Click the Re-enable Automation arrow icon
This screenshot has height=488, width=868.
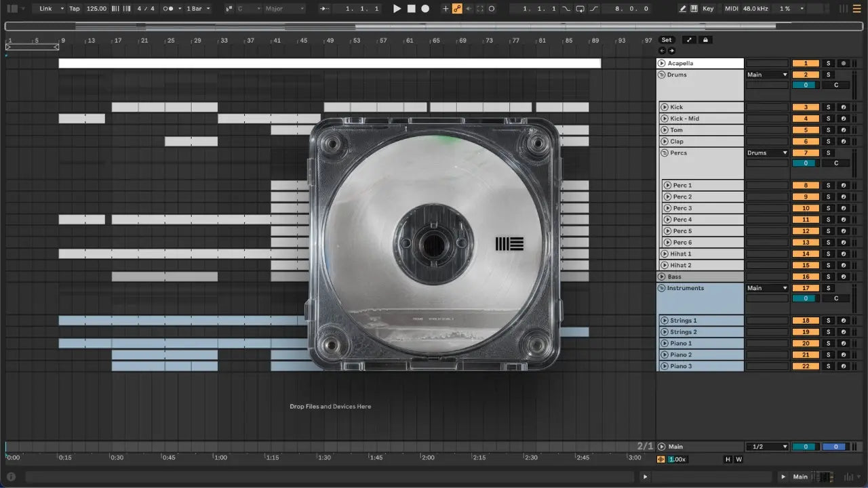coord(469,9)
